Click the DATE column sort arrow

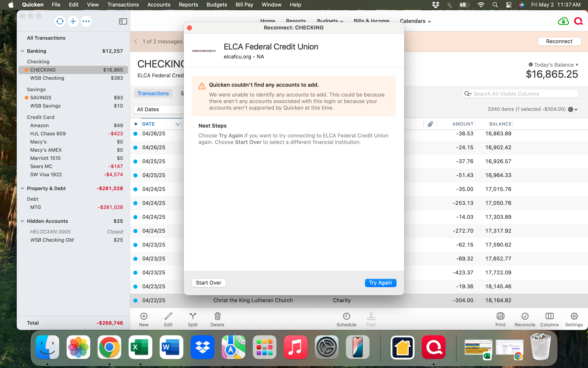click(x=178, y=124)
